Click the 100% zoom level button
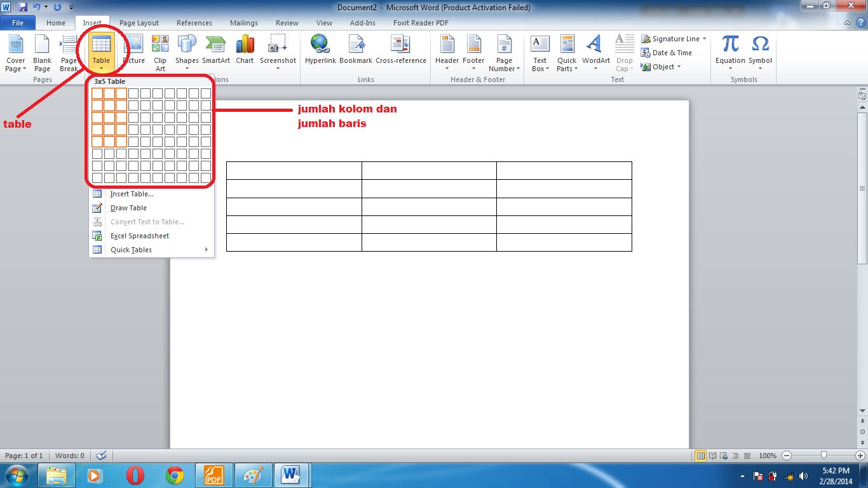The height and width of the screenshot is (488, 868). 768,456
